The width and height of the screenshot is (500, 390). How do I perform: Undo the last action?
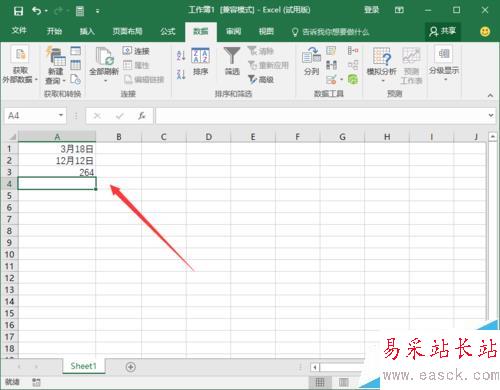[37, 11]
